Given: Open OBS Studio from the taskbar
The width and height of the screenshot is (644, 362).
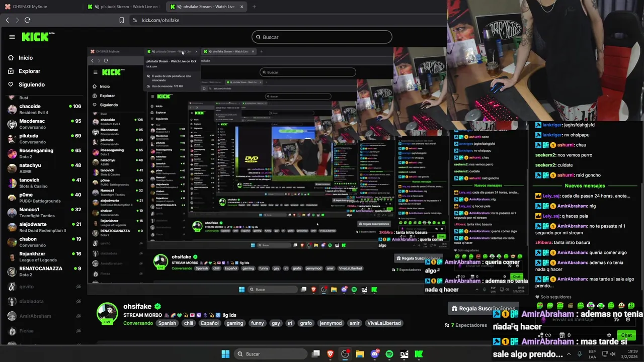Looking at the screenshot, I should tap(345, 354).
